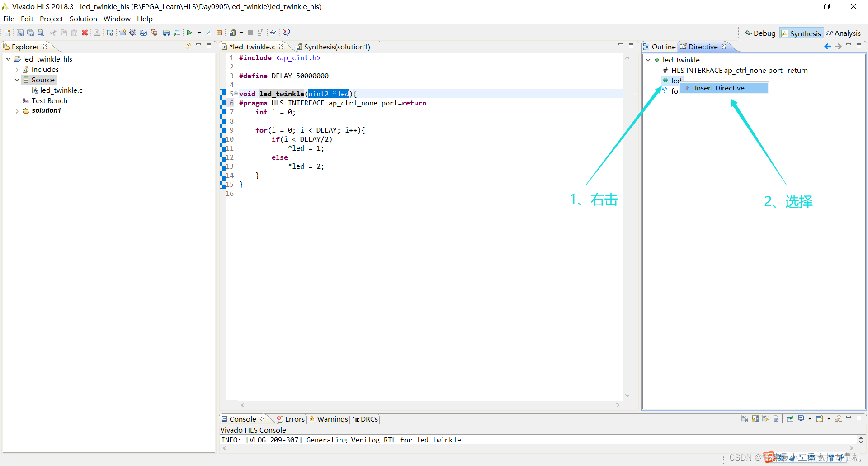This screenshot has height=466, width=868.
Task: Expand the Includes folder
Action: point(17,70)
